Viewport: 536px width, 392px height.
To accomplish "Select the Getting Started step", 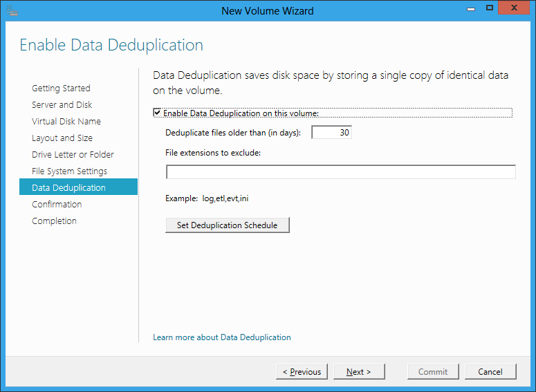I will tap(61, 88).
